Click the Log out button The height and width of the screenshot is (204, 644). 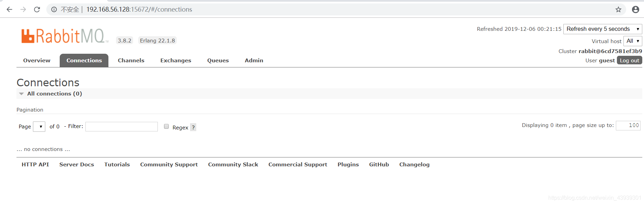(629, 60)
